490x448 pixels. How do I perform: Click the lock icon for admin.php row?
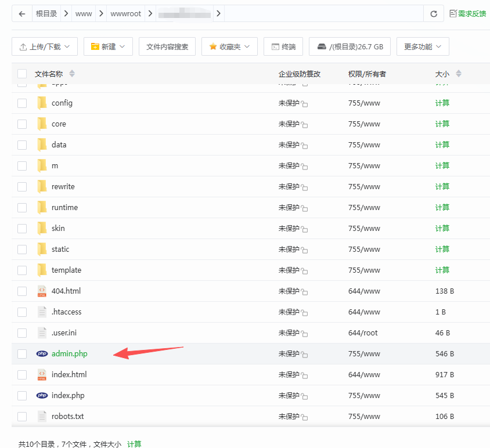pyautogui.click(x=304, y=355)
